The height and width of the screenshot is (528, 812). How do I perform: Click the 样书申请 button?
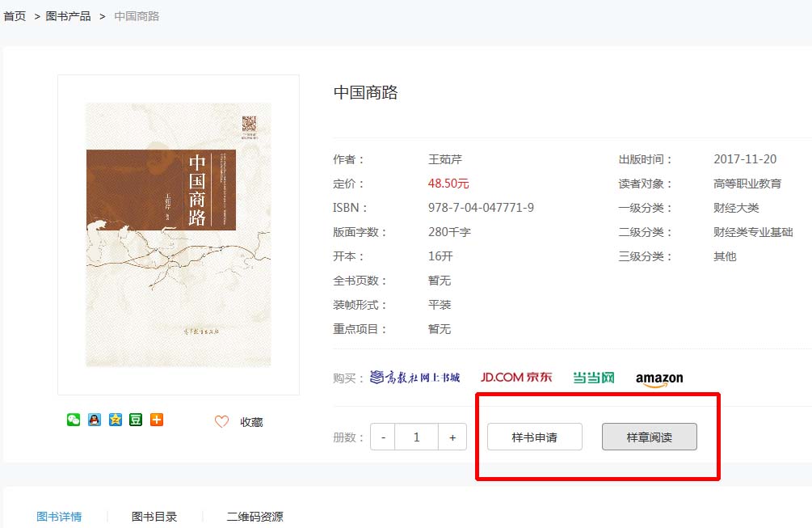534,437
